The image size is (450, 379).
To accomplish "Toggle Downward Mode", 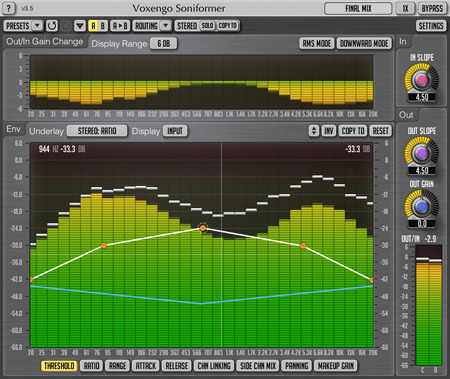I will tap(364, 43).
